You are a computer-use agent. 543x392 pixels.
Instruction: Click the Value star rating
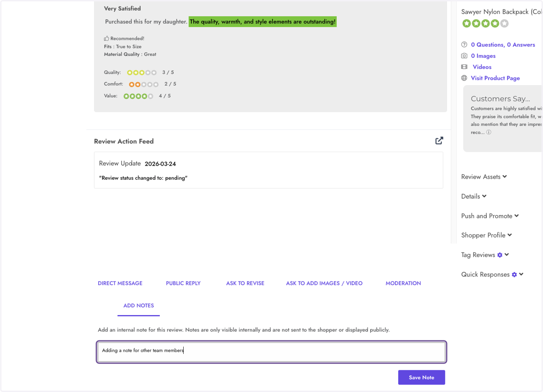point(138,96)
